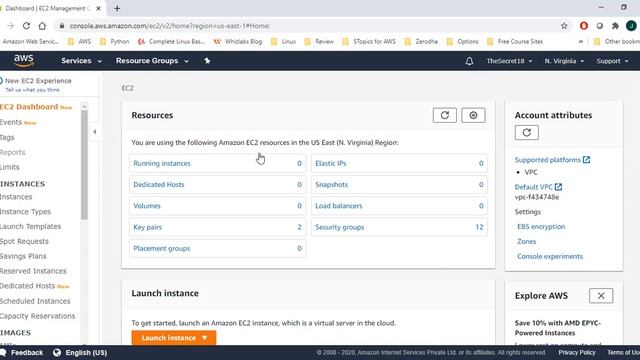Open Zones settings link
This screenshot has width=640, height=360.
pos(527,241)
